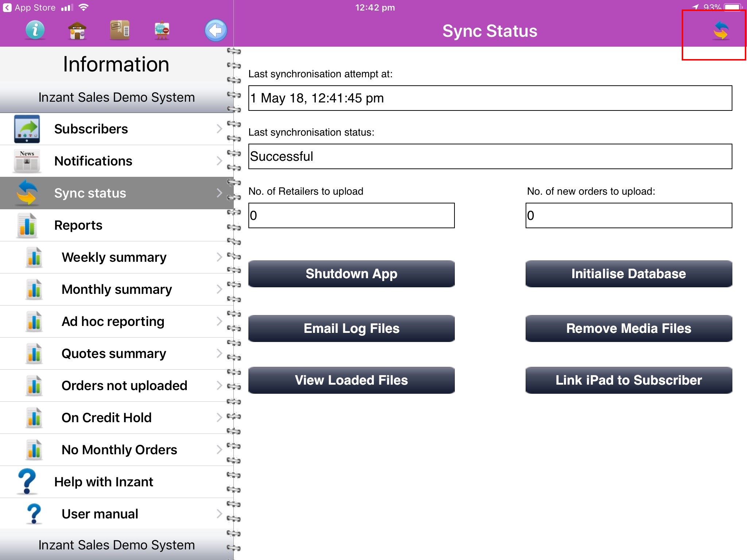Click Email Log Files button
Image resolution: width=747 pixels, height=560 pixels.
pos(351,328)
